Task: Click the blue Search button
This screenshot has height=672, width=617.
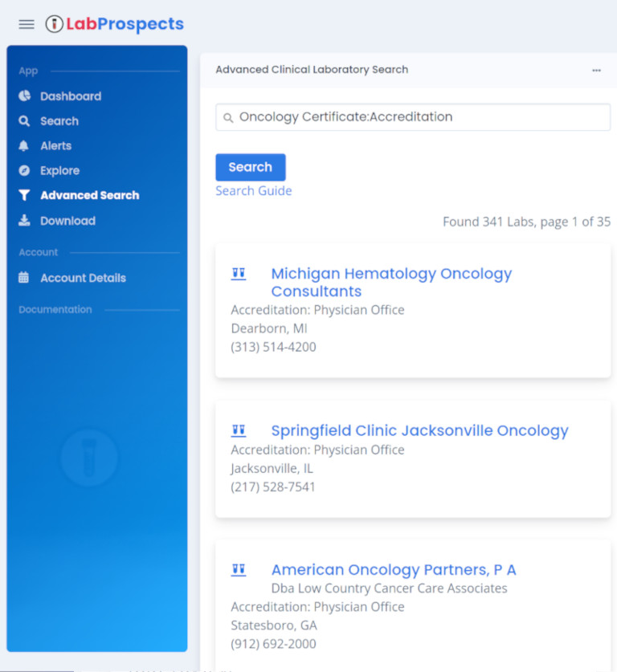Action: click(x=251, y=167)
